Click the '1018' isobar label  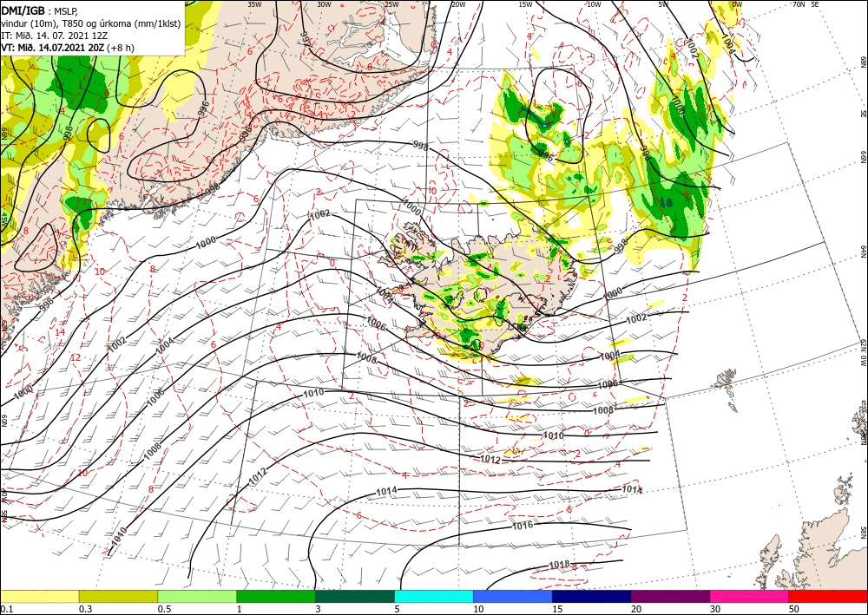click(x=559, y=565)
